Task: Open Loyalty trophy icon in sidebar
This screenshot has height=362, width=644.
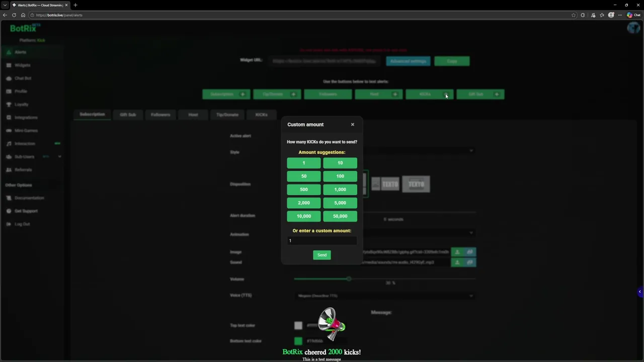Action: (x=9, y=105)
